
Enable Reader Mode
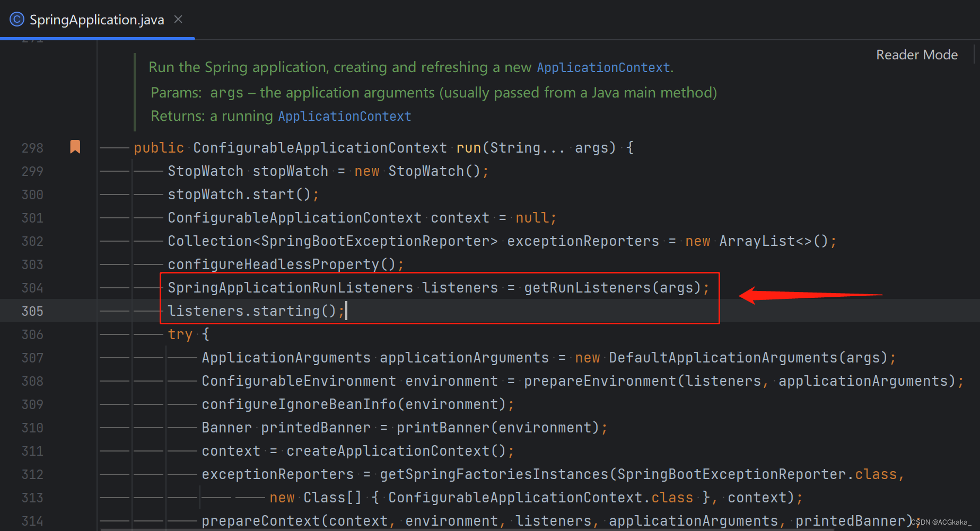(916, 55)
